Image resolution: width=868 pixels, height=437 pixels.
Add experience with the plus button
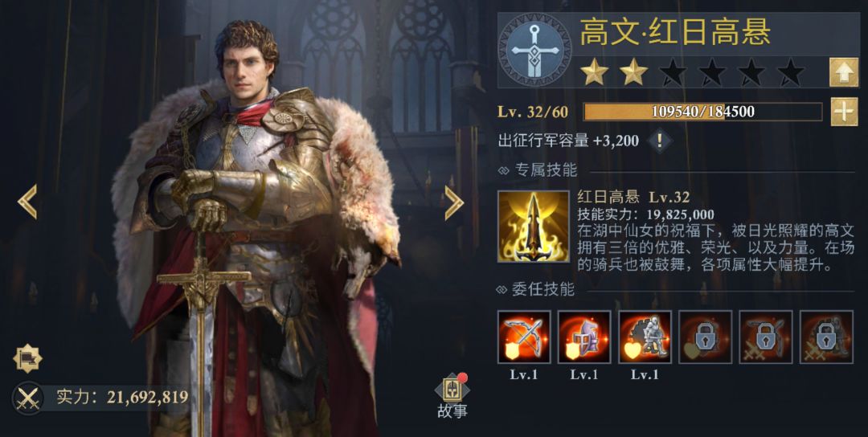point(844,112)
